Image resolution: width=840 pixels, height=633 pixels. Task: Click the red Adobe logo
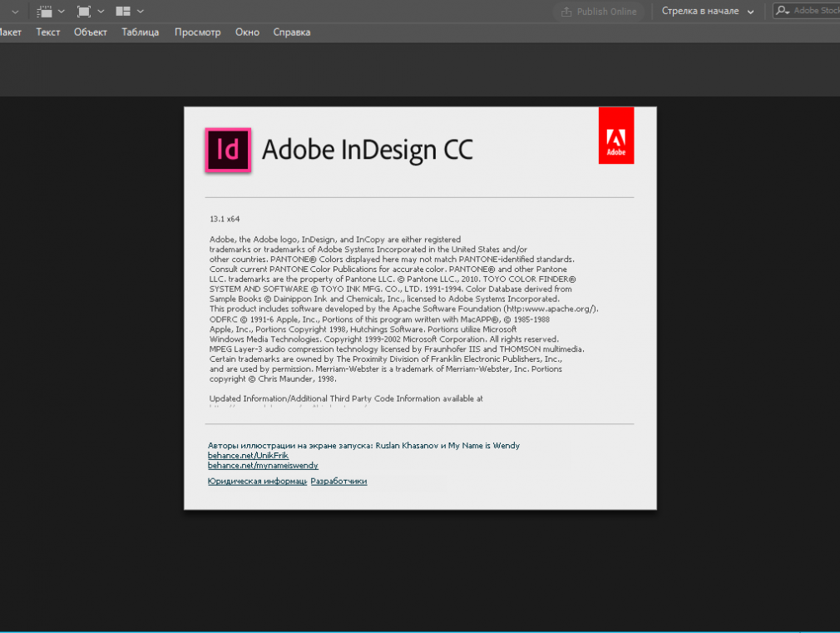tap(616, 136)
